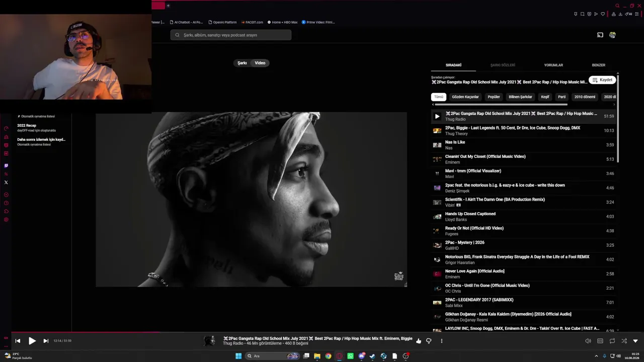Image resolution: width=644 pixels, height=362 pixels.
Task: Open the Home • HBO Max bookmark
Action: (283, 22)
